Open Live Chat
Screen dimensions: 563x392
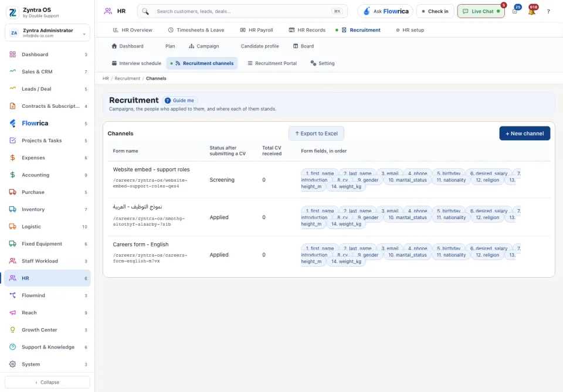pos(481,12)
